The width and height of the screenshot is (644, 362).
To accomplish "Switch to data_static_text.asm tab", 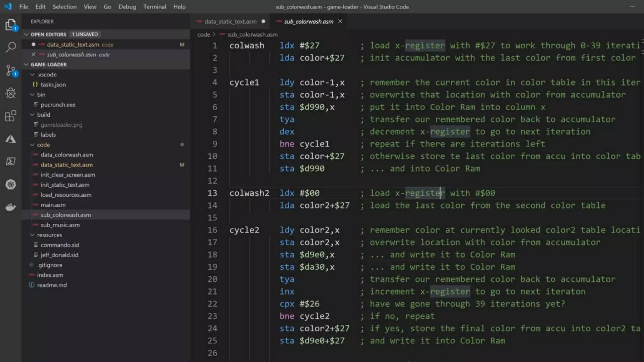I will tap(230, 21).
